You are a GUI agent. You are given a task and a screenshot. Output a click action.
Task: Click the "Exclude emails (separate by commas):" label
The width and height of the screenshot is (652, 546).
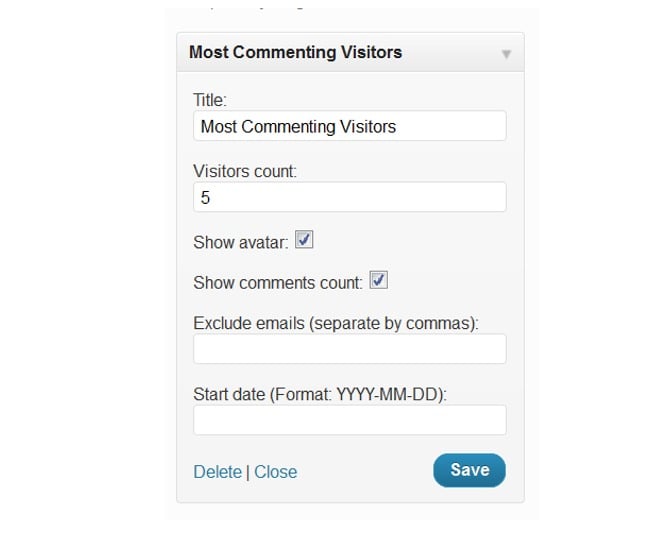tap(336, 323)
